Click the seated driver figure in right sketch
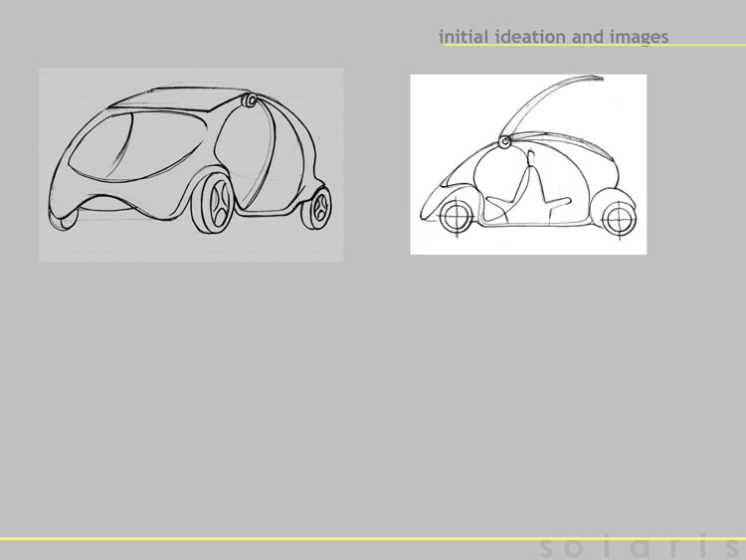The image size is (746, 560). click(528, 188)
